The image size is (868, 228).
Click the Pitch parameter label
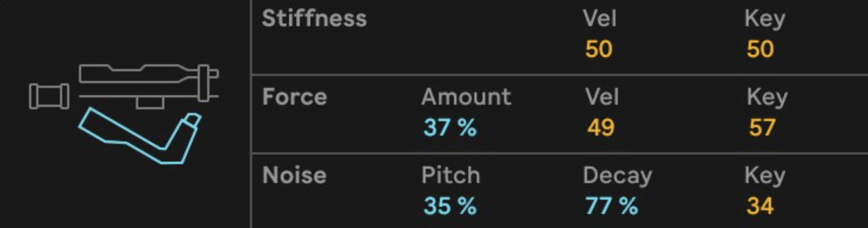click(x=451, y=175)
